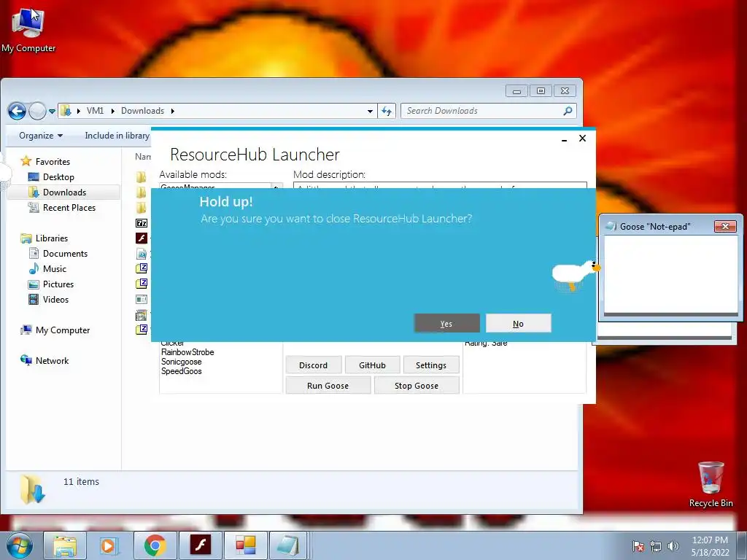
Task: Click the taskbar clock showing 12:07 PM
Action: point(710,546)
